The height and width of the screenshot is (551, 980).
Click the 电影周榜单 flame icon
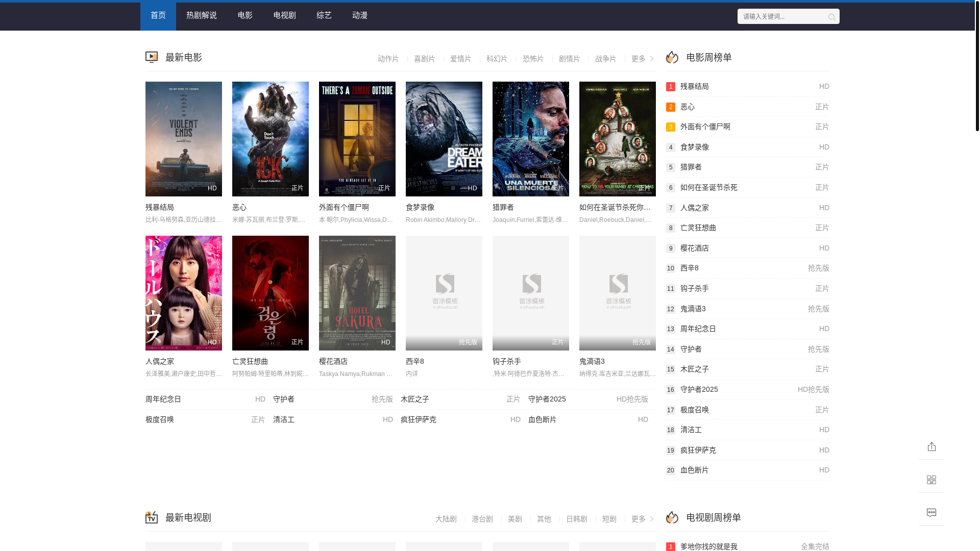click(672, 58)
